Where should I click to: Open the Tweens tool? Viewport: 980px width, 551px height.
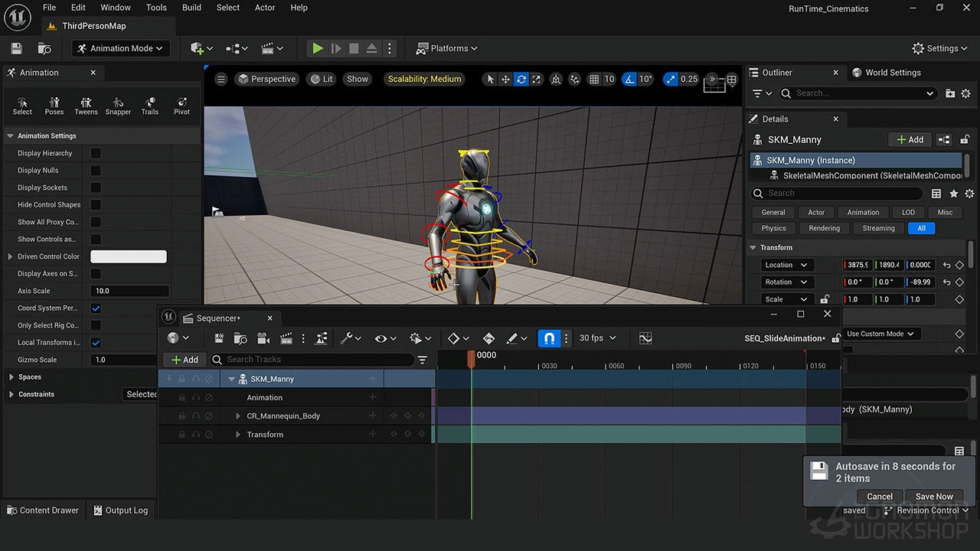86,106
